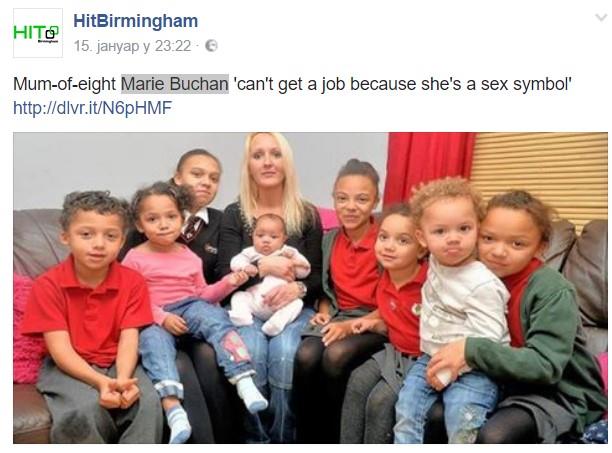The height and width of the screenshot is (453, 612).
Task: Open the HitBirmingham page avatar logo
Action: pyautogui.click(x=38, y=33)
